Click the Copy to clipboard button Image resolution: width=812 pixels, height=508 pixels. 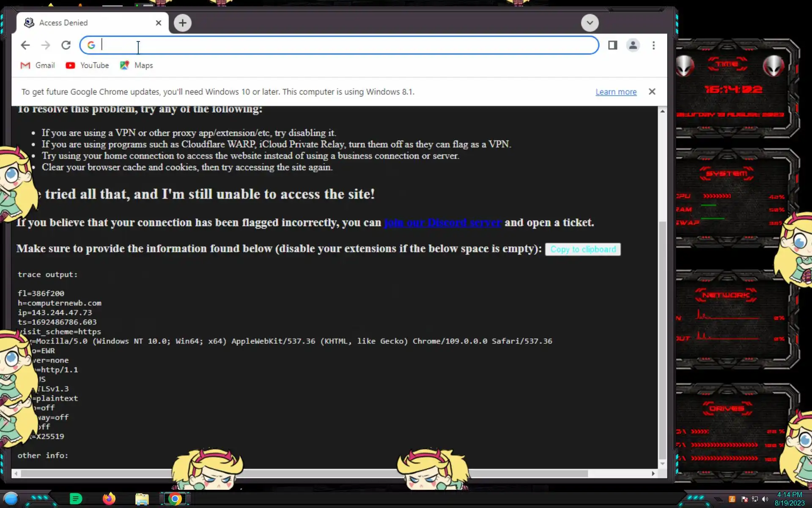tap(583, 249)
